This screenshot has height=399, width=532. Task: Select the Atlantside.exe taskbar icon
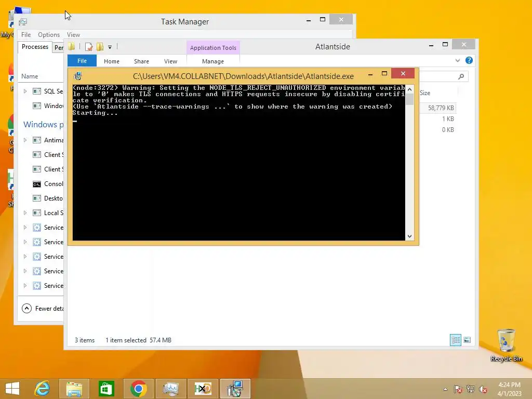235,389
